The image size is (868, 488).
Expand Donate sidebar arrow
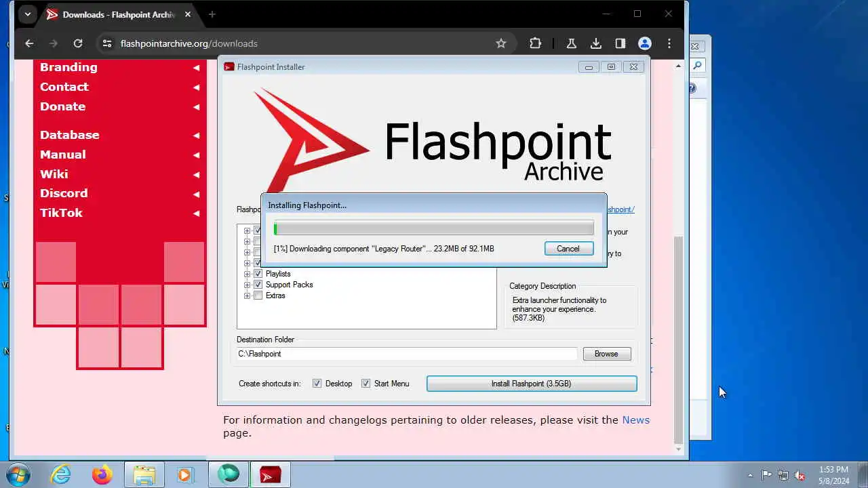(196, 106)
